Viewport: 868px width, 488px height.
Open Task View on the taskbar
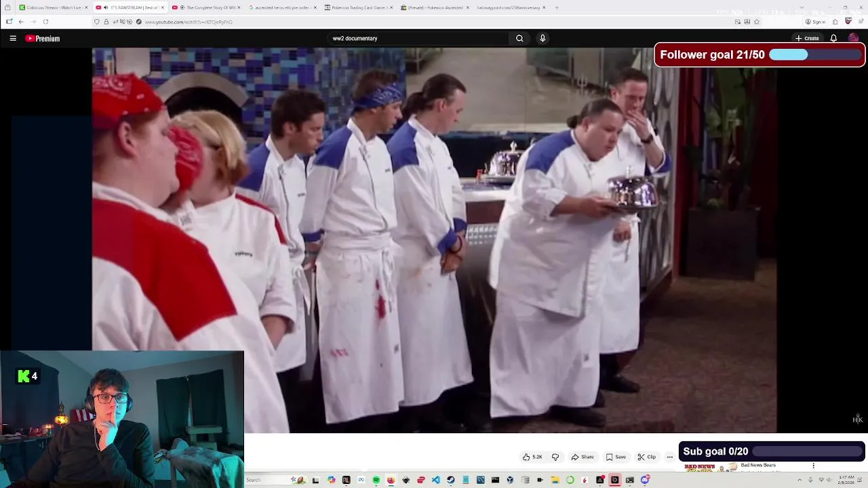315,480
